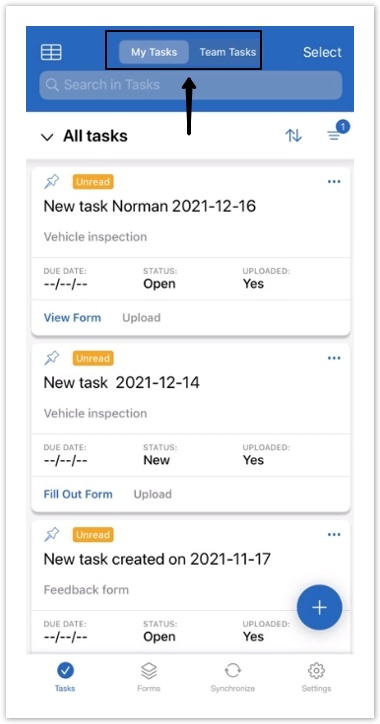
Task: Pin the New task Norman 2021-12-16 card
Action: pyautogui.click(x=52, y=182)
